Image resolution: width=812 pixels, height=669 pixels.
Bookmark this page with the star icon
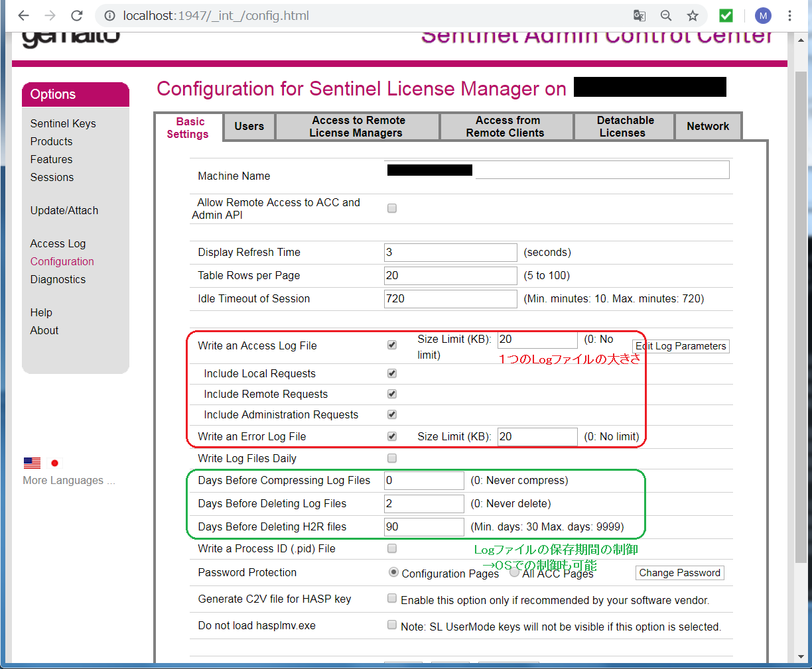[x=693, y=15]
